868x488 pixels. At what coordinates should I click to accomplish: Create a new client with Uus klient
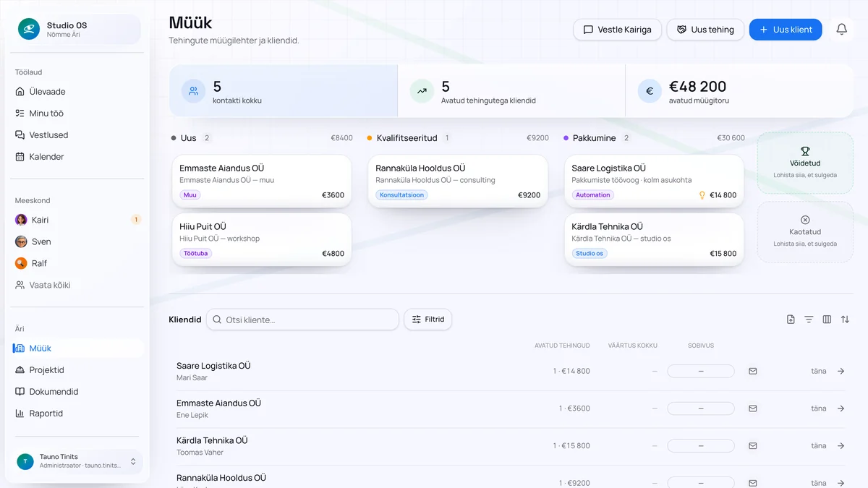click(786, 30)
